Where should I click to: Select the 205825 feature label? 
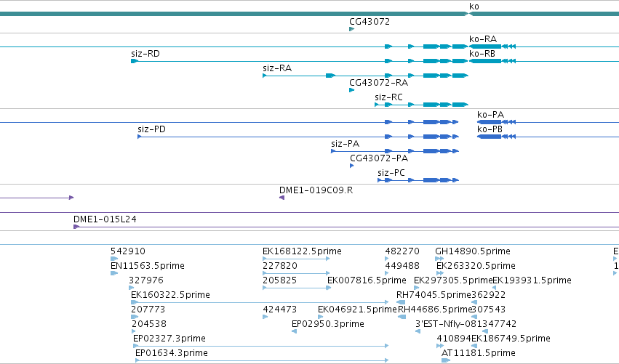pyautogui.click(x=279, y=280)
